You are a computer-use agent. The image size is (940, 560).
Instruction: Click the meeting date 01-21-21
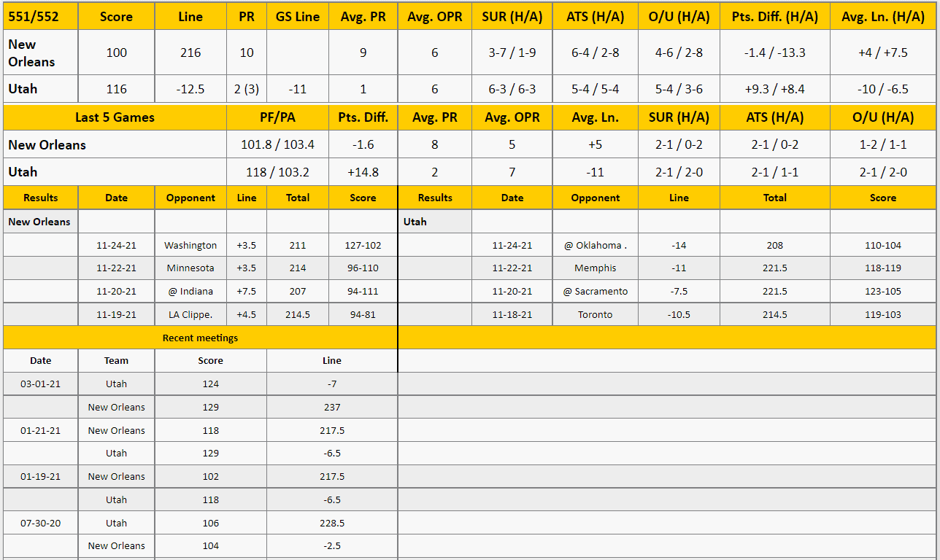coord(41,430)
